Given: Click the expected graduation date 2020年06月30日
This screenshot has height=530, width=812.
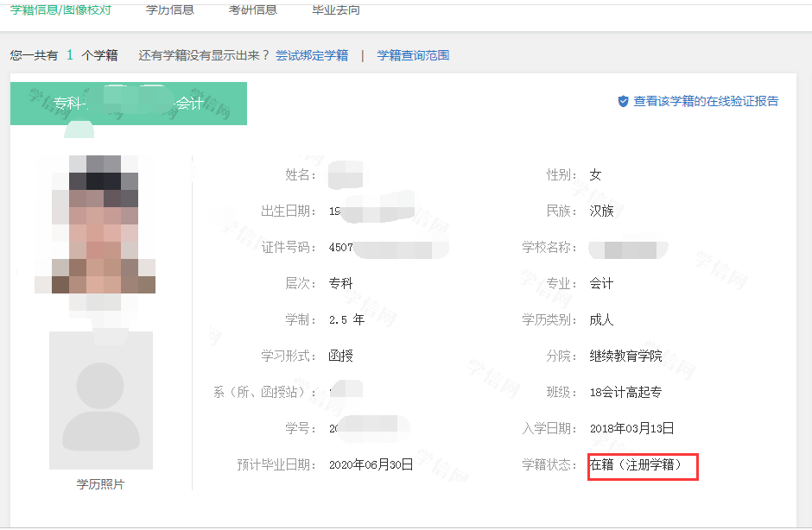Looking at the screenshot, I should click(371, 464).
